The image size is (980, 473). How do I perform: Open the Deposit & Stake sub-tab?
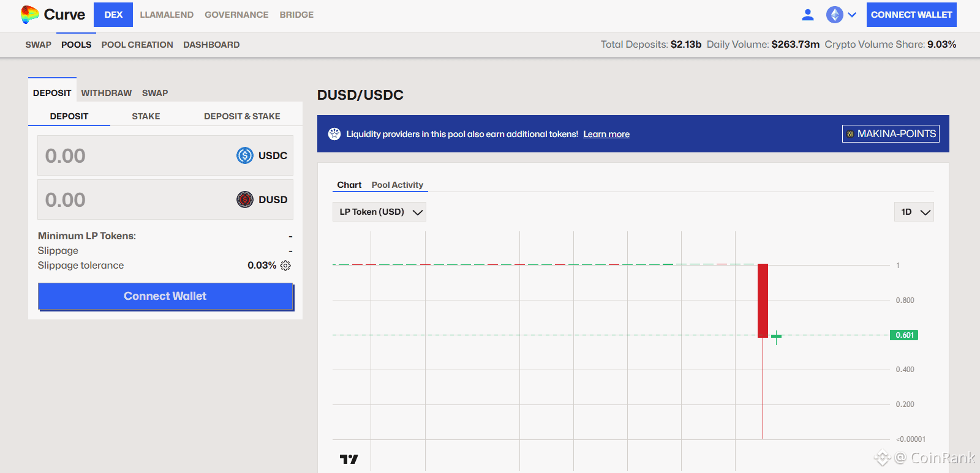pos(242,116)
